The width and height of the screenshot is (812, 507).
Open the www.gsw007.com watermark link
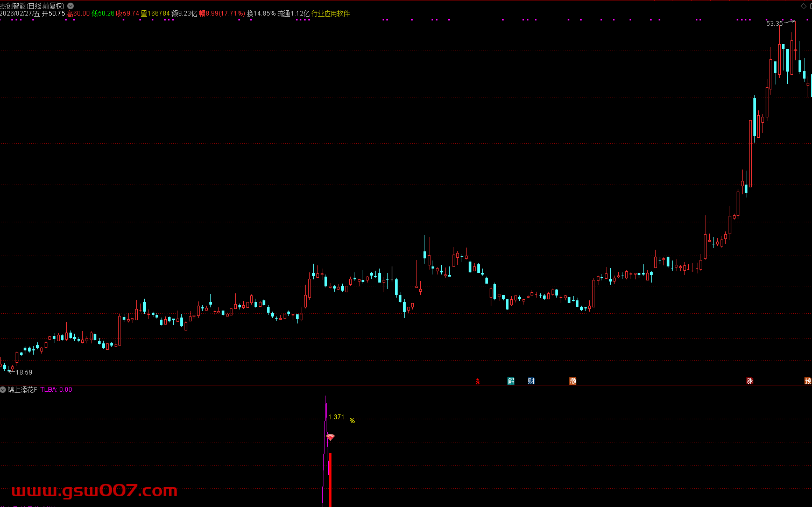coord(94,490)
